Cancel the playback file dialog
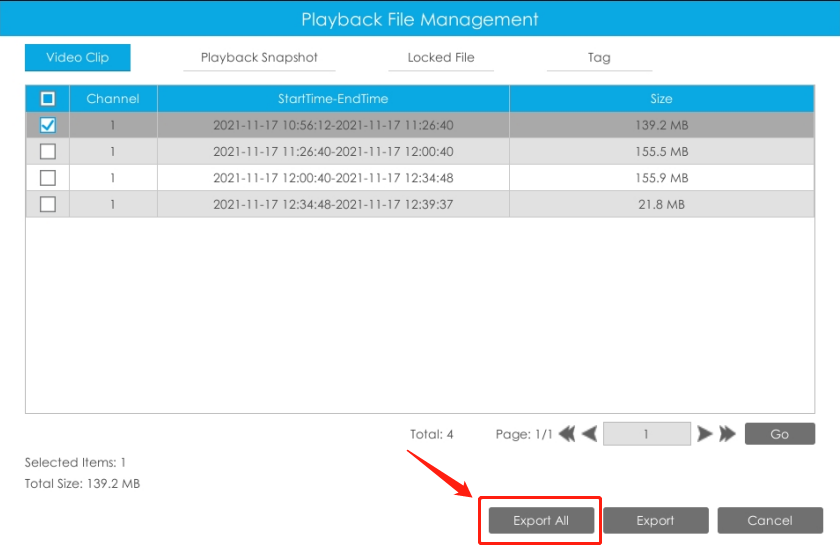The width and height of the screenshot is (840, 551). tap(770, 520)
